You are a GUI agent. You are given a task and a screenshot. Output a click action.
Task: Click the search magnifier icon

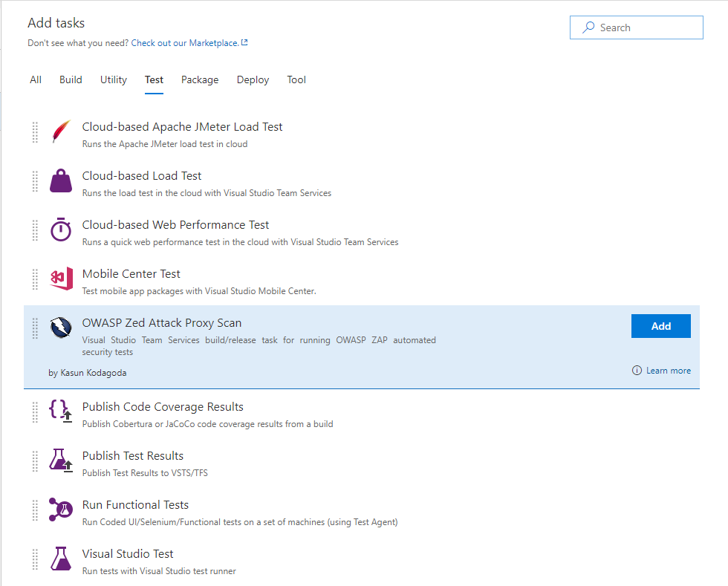(588, 27)
